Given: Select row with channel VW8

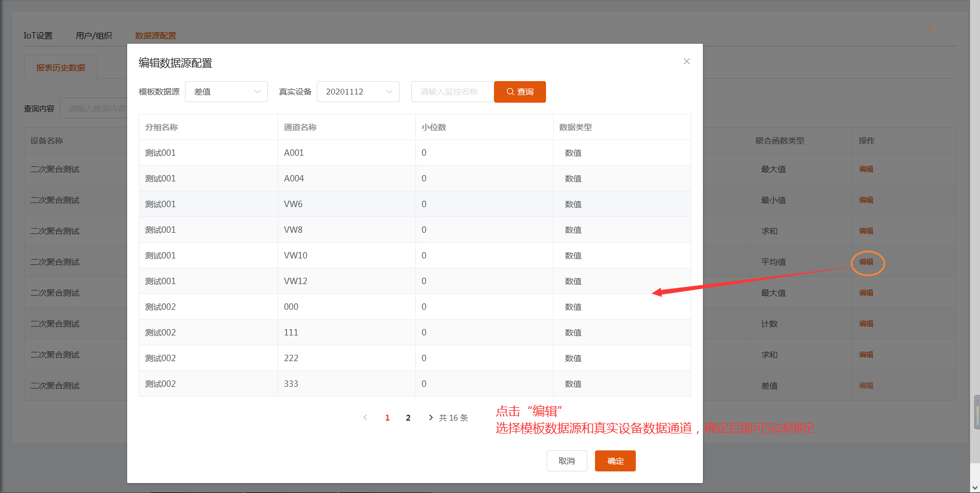Looking at the screenshot, I should pos(415,230).
